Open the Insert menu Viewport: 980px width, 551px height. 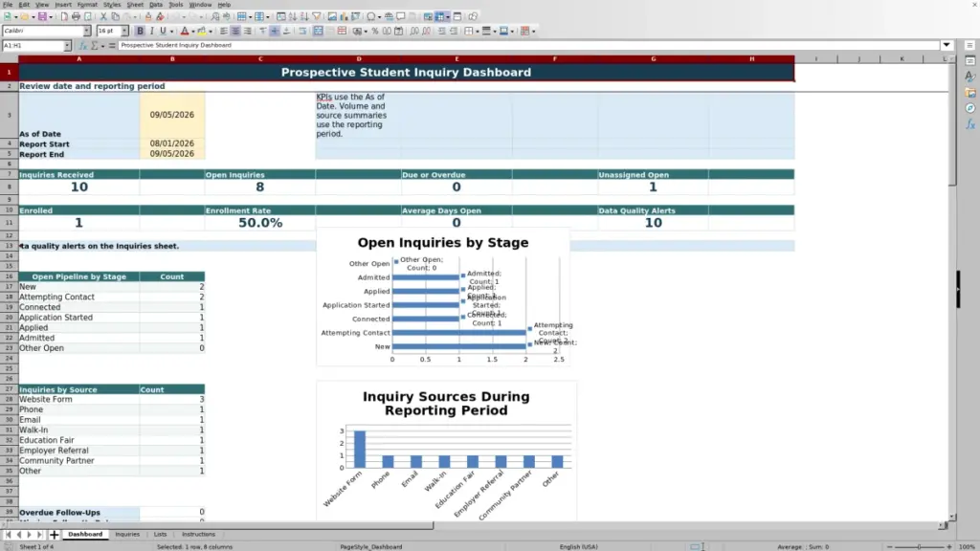[62, 5]
